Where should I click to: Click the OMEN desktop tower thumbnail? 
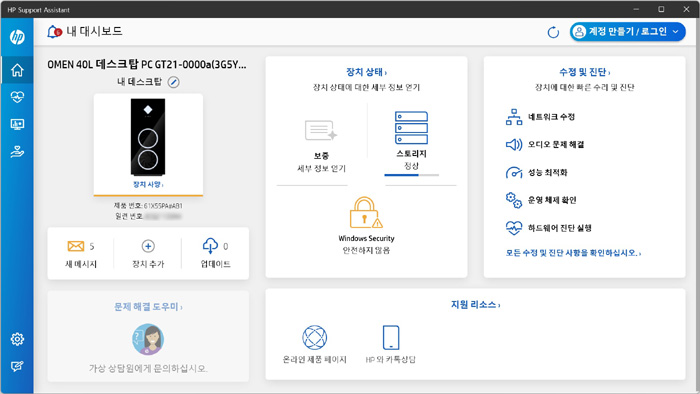coord(148,137)
